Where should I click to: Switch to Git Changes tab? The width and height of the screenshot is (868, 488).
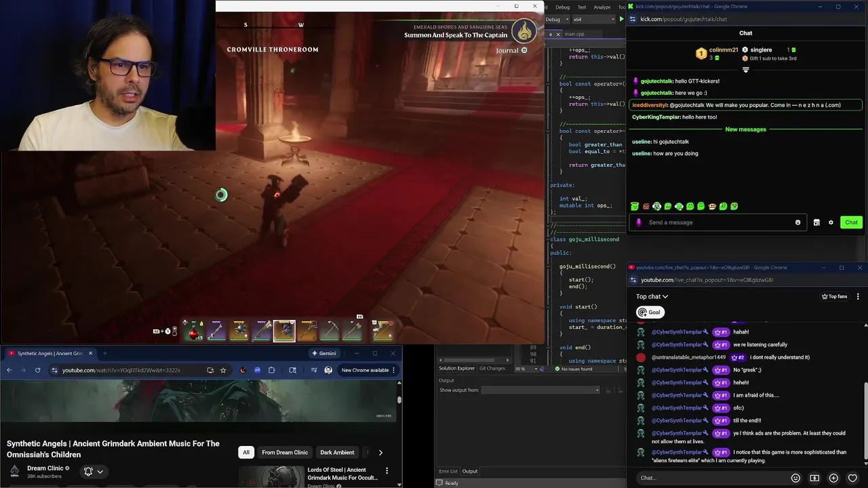click(x=492, y=368)
